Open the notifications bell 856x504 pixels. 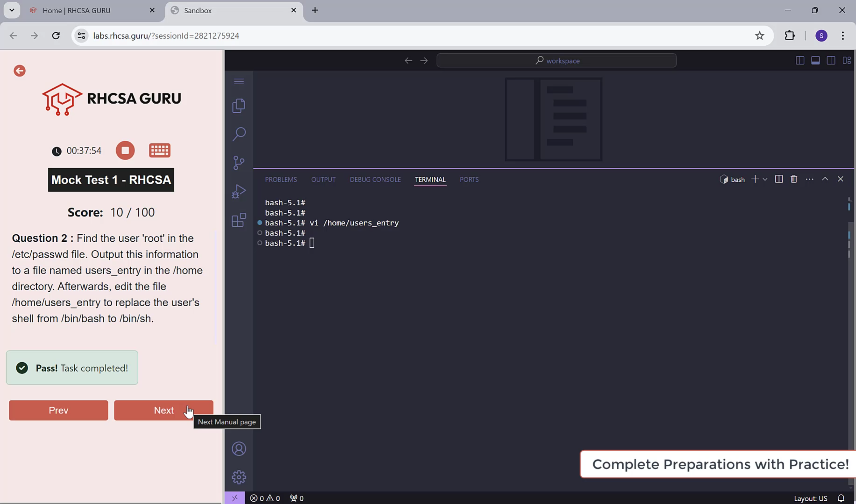(841, 498)
